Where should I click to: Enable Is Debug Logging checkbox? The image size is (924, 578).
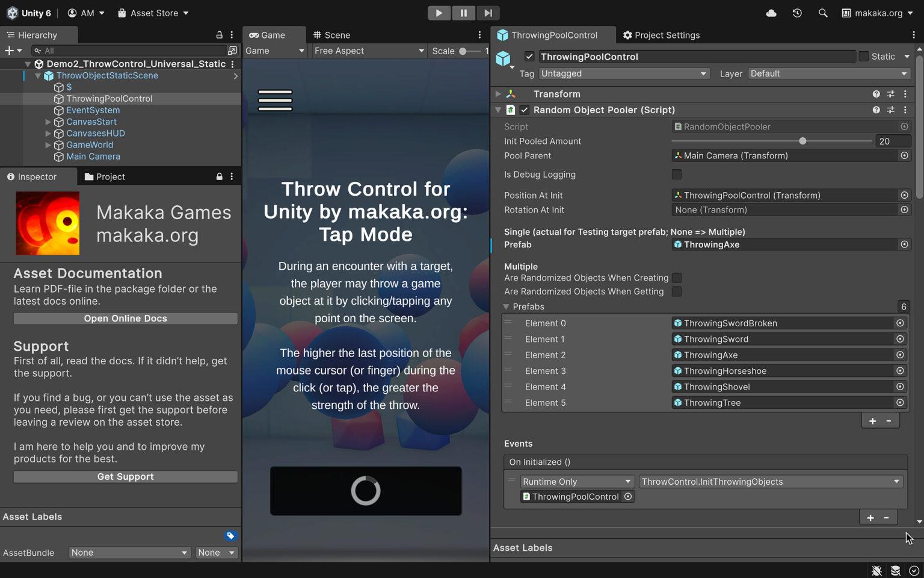click(x=677, y=175)
